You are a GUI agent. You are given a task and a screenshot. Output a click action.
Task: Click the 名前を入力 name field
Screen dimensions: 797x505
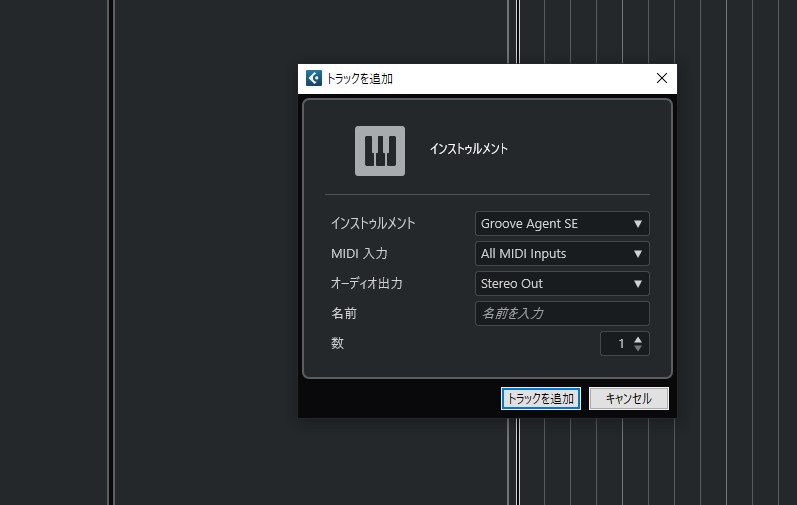[x=562, y=313]
